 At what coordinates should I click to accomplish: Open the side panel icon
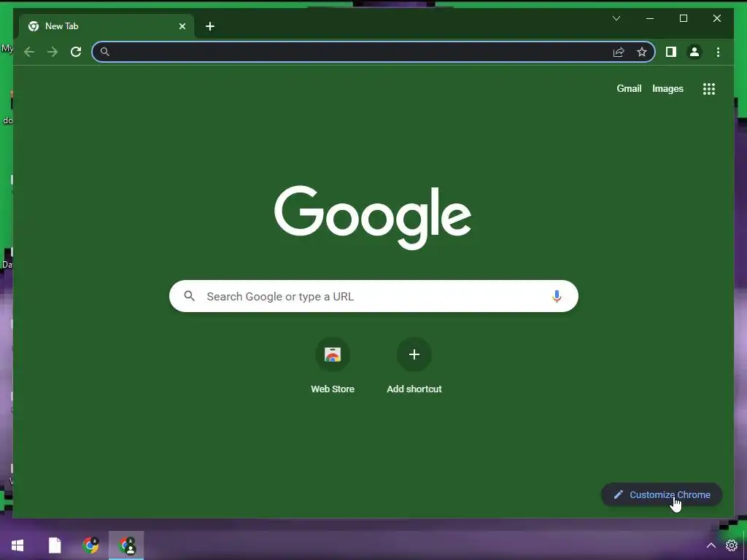pyautogui.click(x=671, y=52)
